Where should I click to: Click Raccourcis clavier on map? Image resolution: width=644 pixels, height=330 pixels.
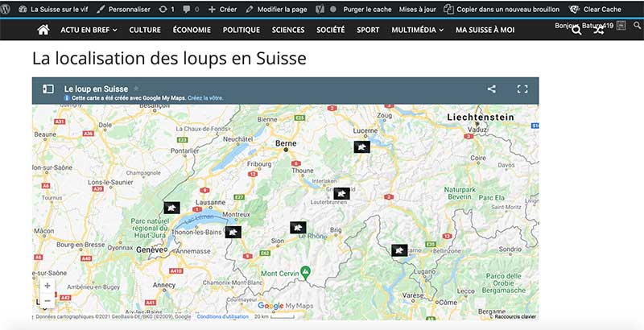click(515, 317)
